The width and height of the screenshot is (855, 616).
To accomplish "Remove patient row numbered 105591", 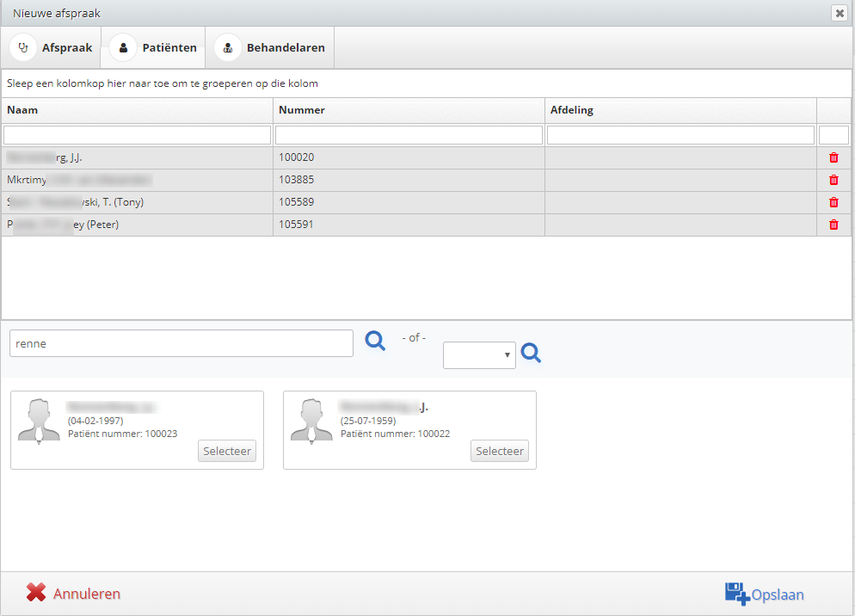I will pyautogui.click(x=833, y=225).
